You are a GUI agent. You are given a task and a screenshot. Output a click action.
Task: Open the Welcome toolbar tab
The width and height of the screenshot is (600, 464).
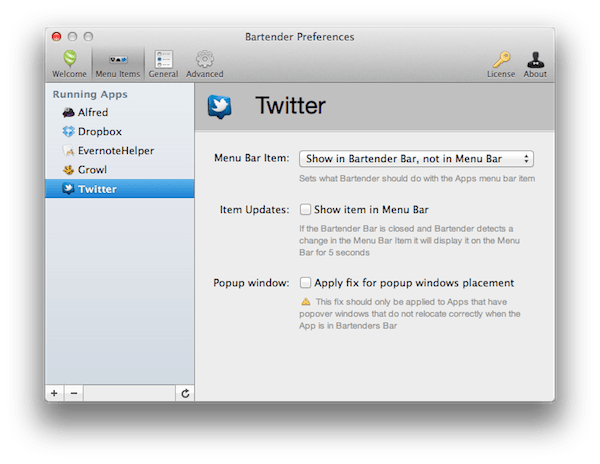(x=69, y=64)
